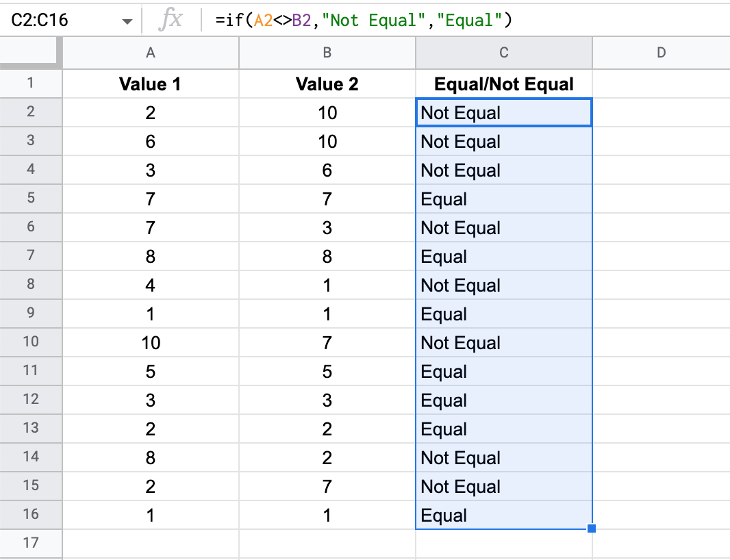Viewport: 730px width, 560px height.
Task: Select row 1 header
Action: 31,84
